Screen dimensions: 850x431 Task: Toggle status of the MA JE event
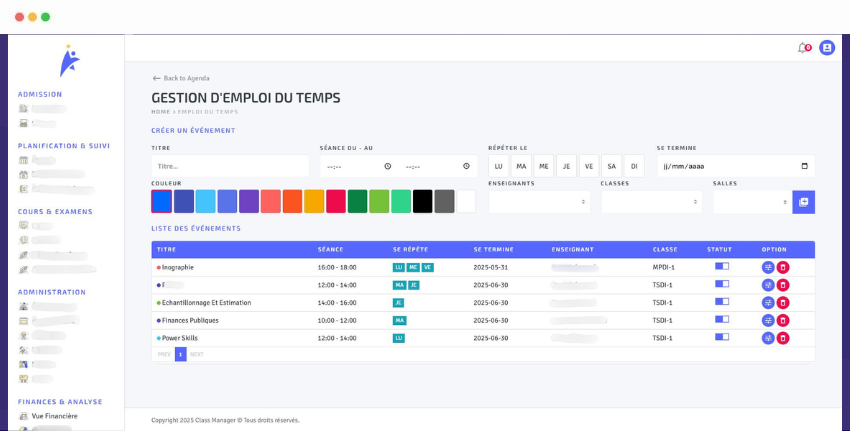click(x=722, y=284)
